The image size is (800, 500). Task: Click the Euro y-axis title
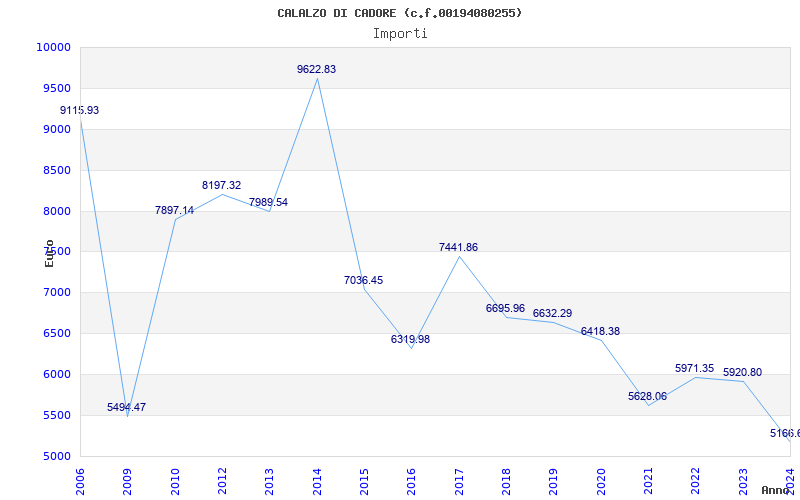pyautogui.click(x=49, y=253)
